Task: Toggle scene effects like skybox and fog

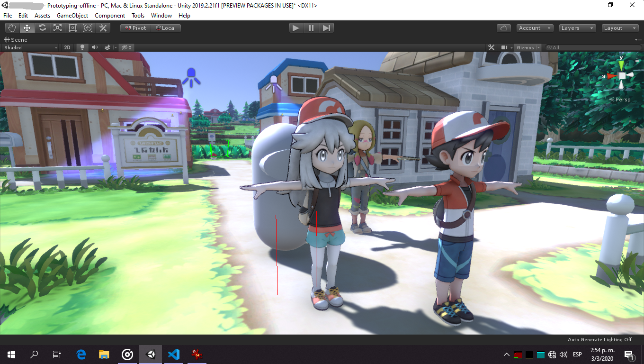Action: coord(107,47)
